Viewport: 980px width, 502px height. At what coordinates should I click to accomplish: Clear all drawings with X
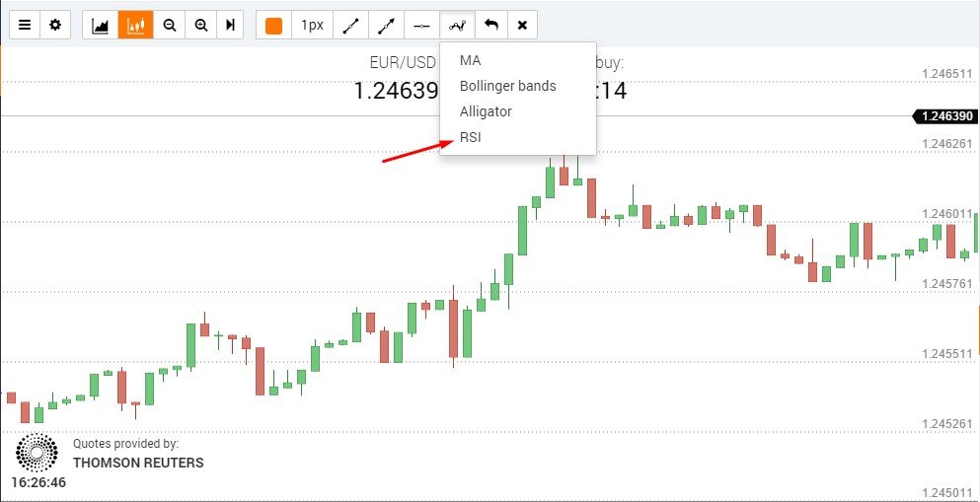[522, 25]
